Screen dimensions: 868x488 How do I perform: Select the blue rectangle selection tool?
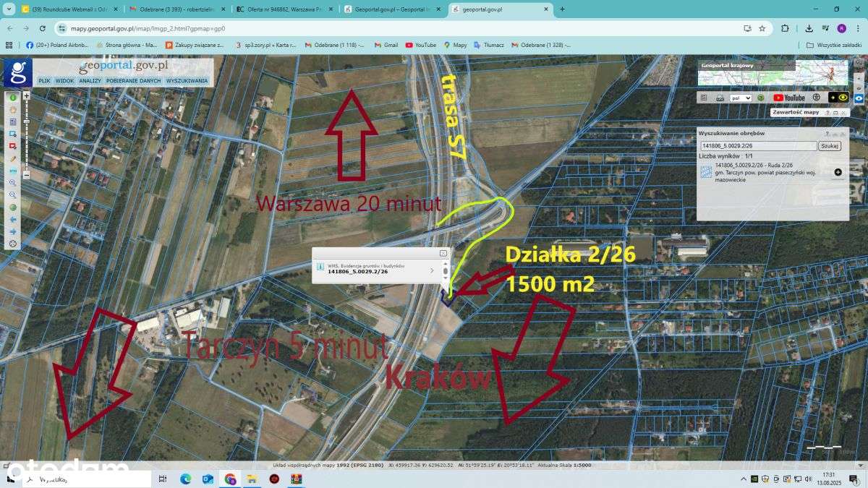click(13, 134)
